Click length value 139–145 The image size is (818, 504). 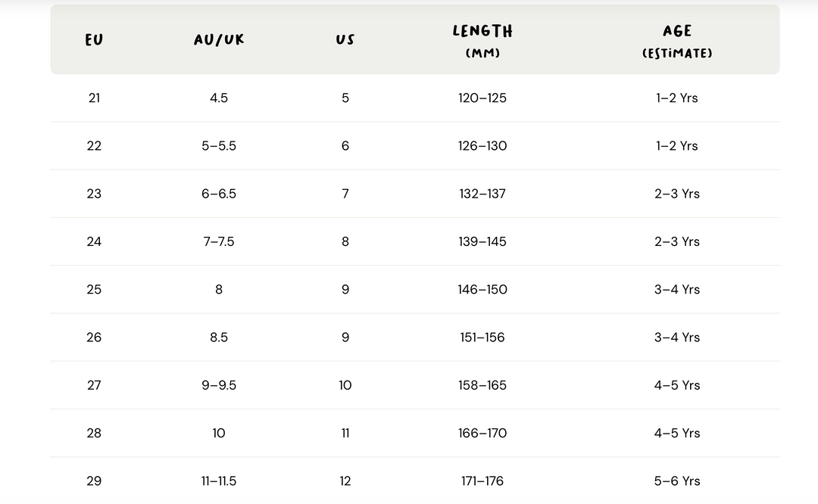pos(482,242)
